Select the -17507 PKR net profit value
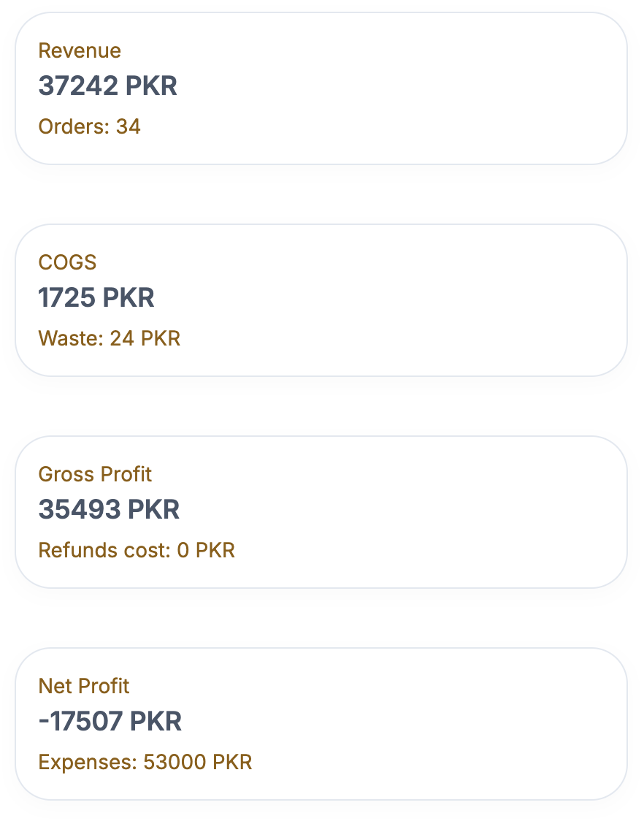 coord(110,722)
